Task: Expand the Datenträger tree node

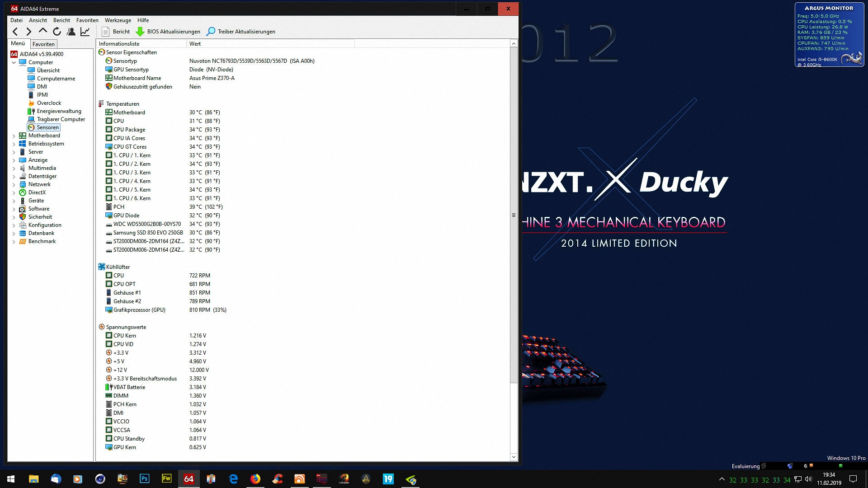Action: (14, 176)
